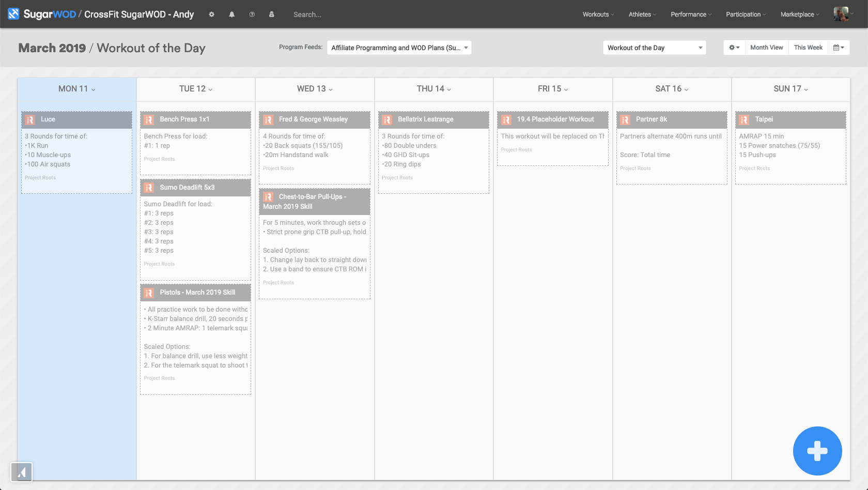Switch to Month View

(x=766, y=48)
